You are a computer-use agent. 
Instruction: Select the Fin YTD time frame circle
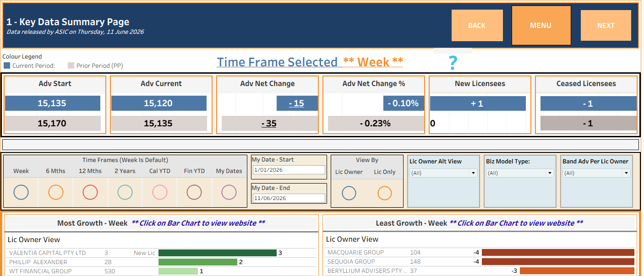click(x=194, y=192)
